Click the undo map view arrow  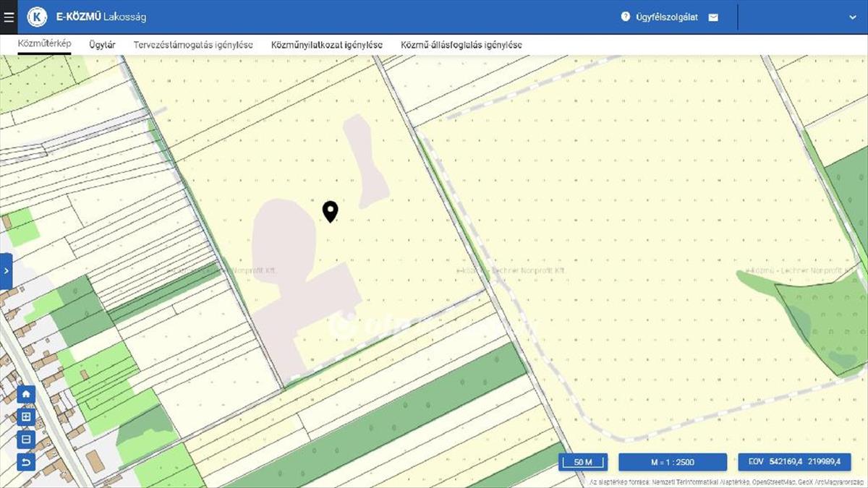point(27,461)
